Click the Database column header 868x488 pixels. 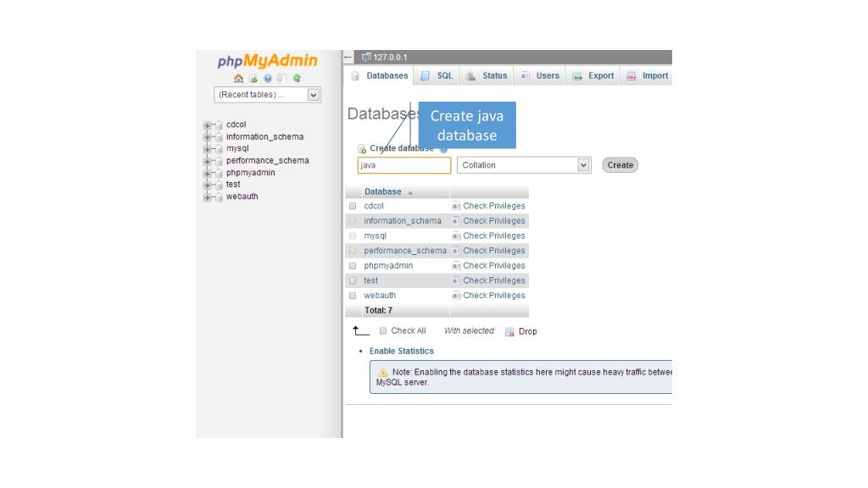(x=383, y=191)
